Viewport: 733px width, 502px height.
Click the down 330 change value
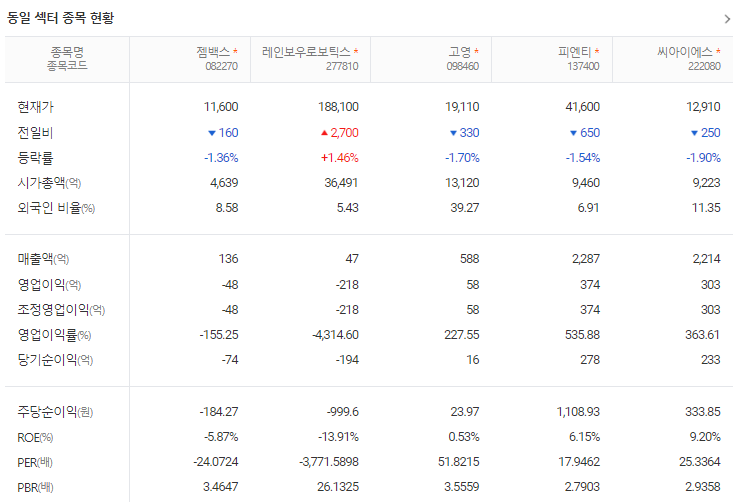click(x=464, y=133)
